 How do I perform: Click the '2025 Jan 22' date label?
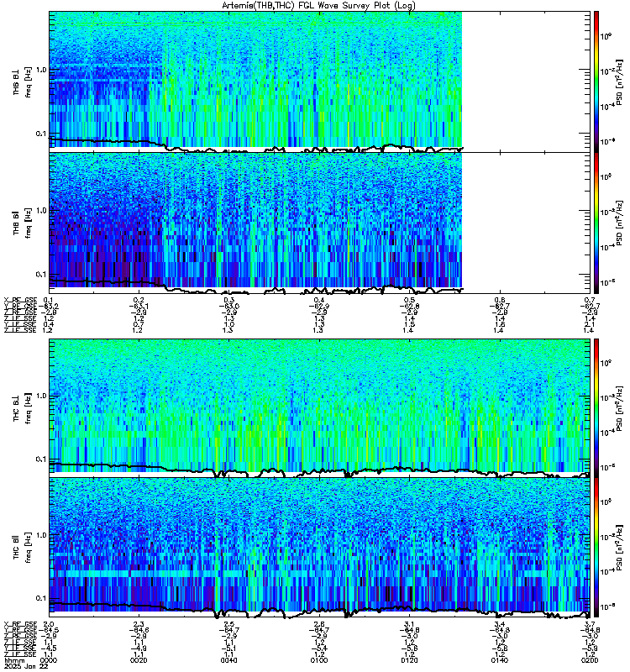pyautogui.click(x=26, y=666)
